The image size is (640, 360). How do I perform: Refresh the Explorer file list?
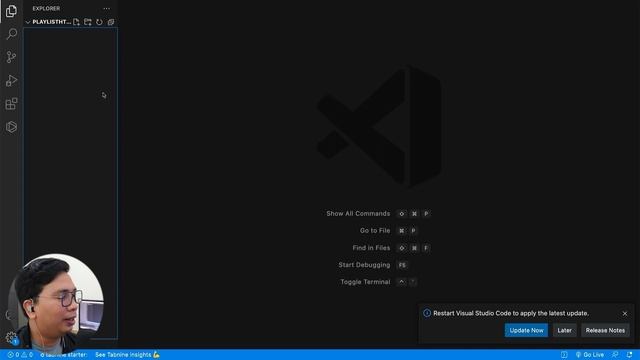[99, 22]
